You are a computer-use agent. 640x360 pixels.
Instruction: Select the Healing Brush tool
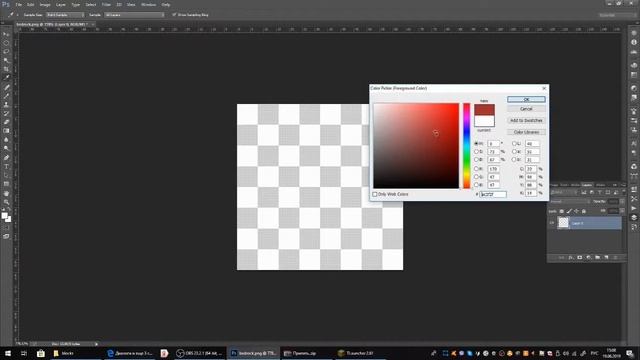[6, 87]
